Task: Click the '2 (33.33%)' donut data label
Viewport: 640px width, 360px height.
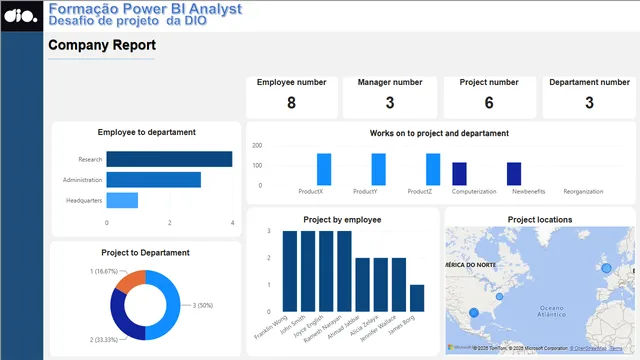Action: pyautogui.click(x=104, y=340)
